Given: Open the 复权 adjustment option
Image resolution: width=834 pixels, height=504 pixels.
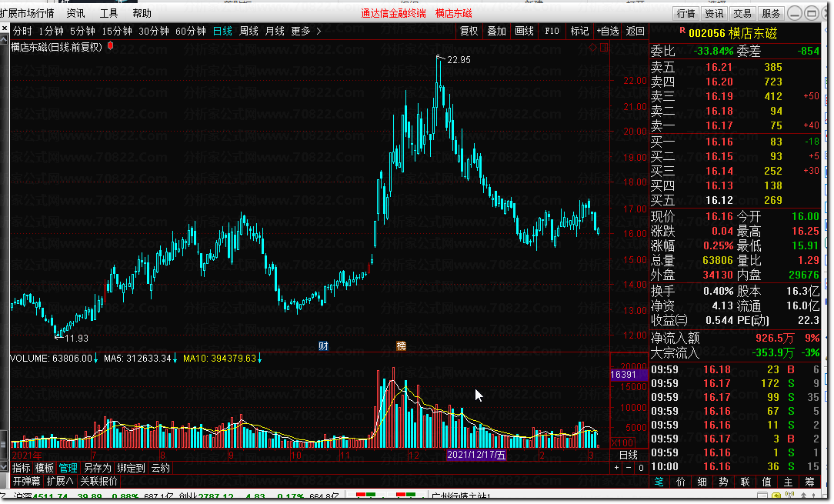Looking at the screenshot, I should point(469,32).
